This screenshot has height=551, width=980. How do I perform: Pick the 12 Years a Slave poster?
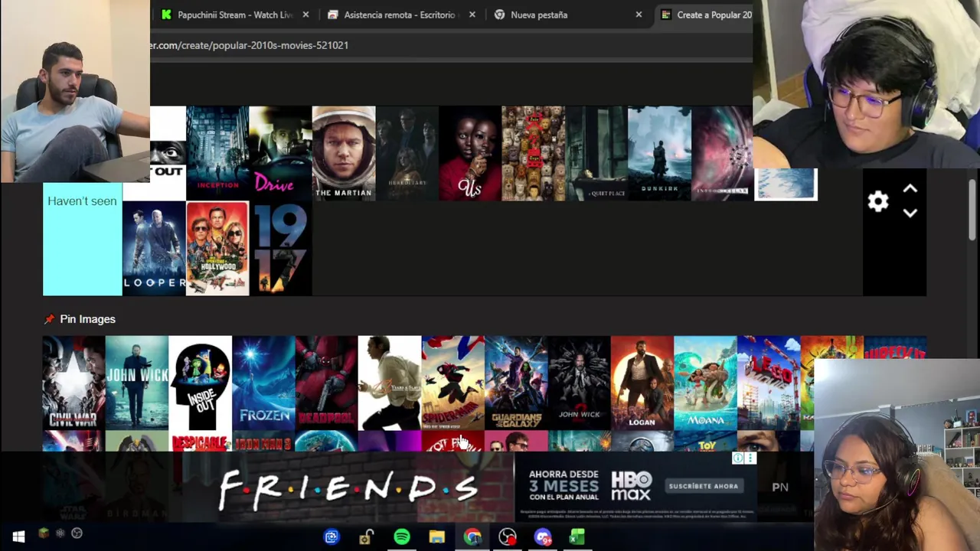(x=389, y=383)
